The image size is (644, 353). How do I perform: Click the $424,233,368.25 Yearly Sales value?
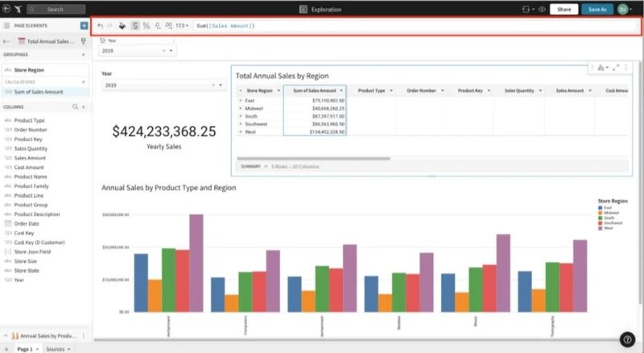click(x=164, y=131)
